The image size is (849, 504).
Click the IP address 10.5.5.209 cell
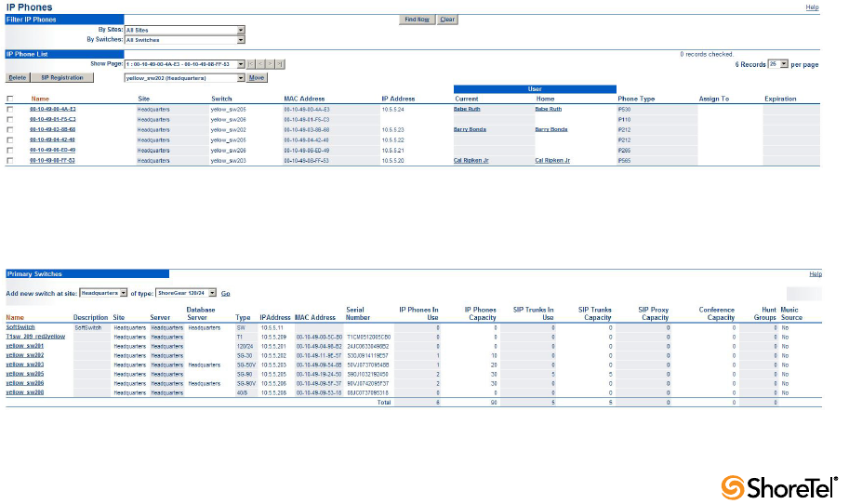click(x=274, y=338)
